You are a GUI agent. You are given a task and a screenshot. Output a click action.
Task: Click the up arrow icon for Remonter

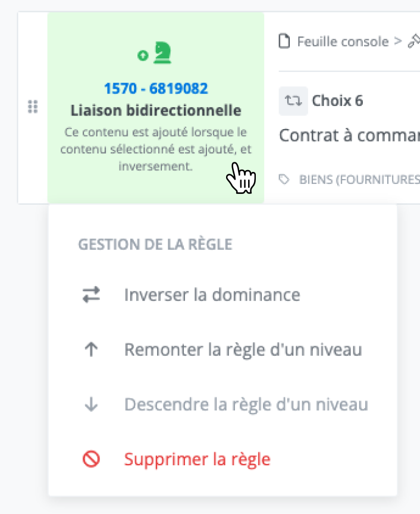tap(91, 349)
